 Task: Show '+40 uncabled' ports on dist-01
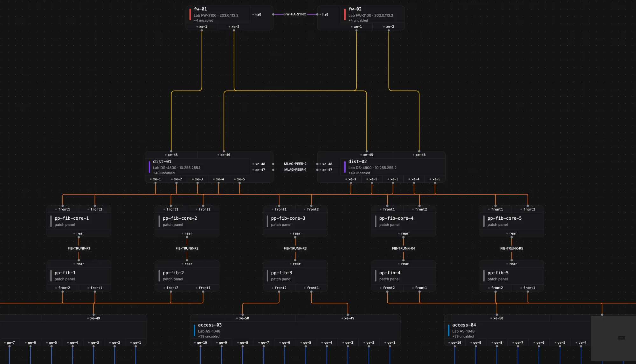(164, 173)
